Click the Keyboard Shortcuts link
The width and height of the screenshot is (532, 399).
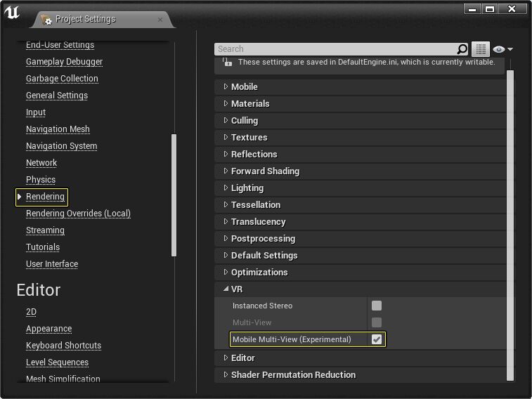(63, 346)
